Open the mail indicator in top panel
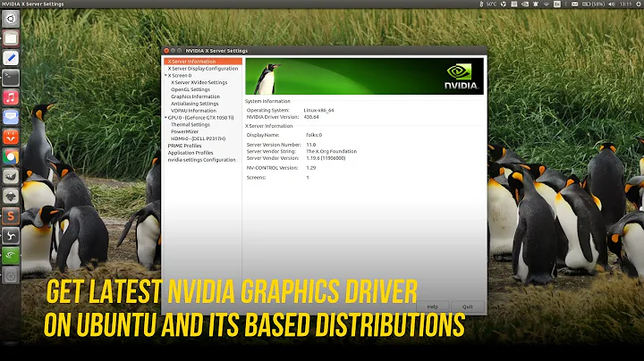This screenshot has width=644, height=361. 574,4
